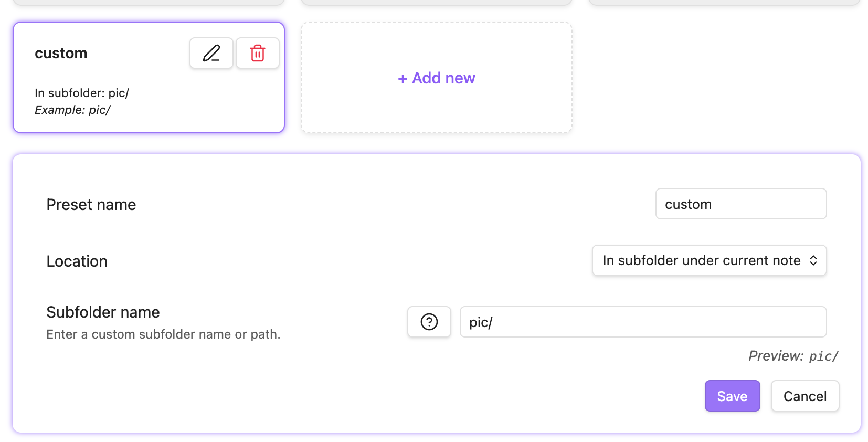Open the subfolder name help question mark

click(429, 322)
